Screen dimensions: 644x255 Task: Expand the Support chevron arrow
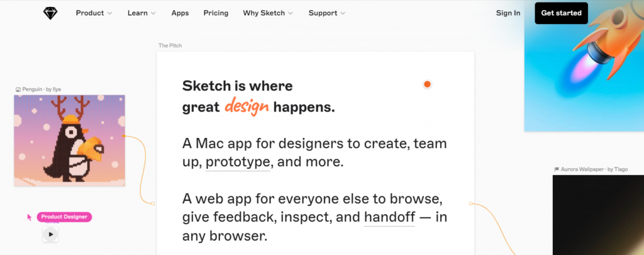tap(343, 14)
